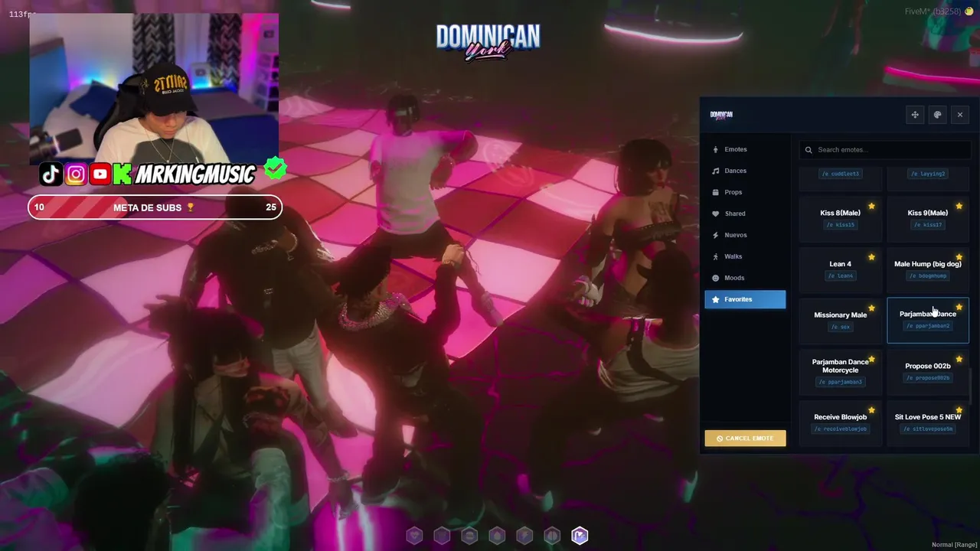This screenshot has height=551, width=980.
Task: Play the Kiss 8(Male) emote card
Action: pos(840,218)
